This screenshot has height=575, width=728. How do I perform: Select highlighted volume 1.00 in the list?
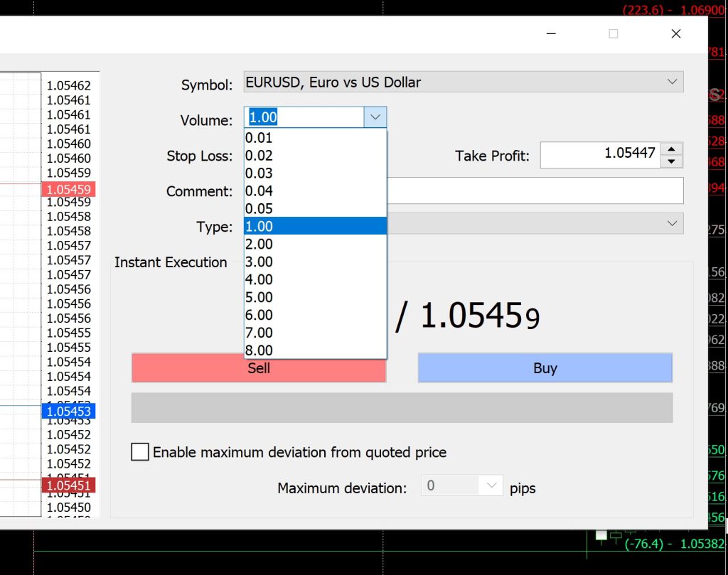tap(315, 226)
